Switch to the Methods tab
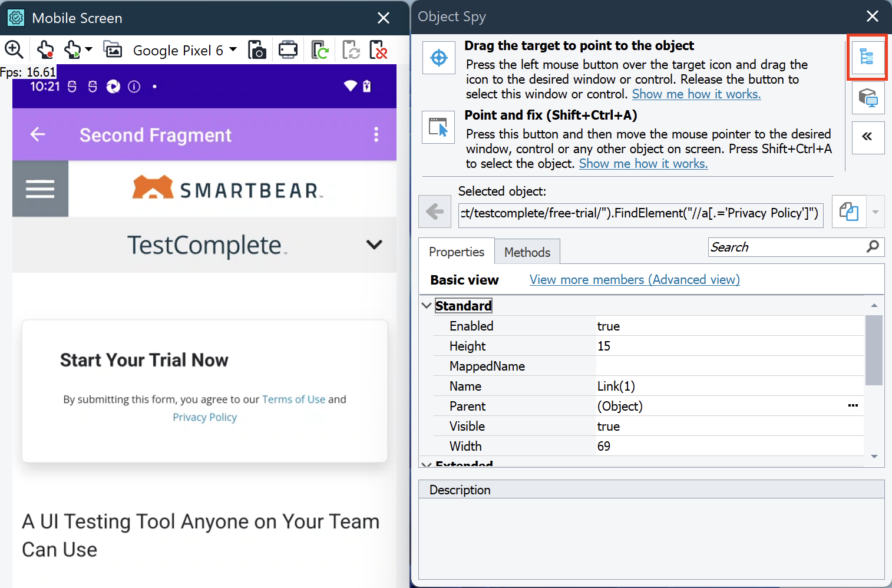Viewport: 892px width, 588px height. (527, 252)
